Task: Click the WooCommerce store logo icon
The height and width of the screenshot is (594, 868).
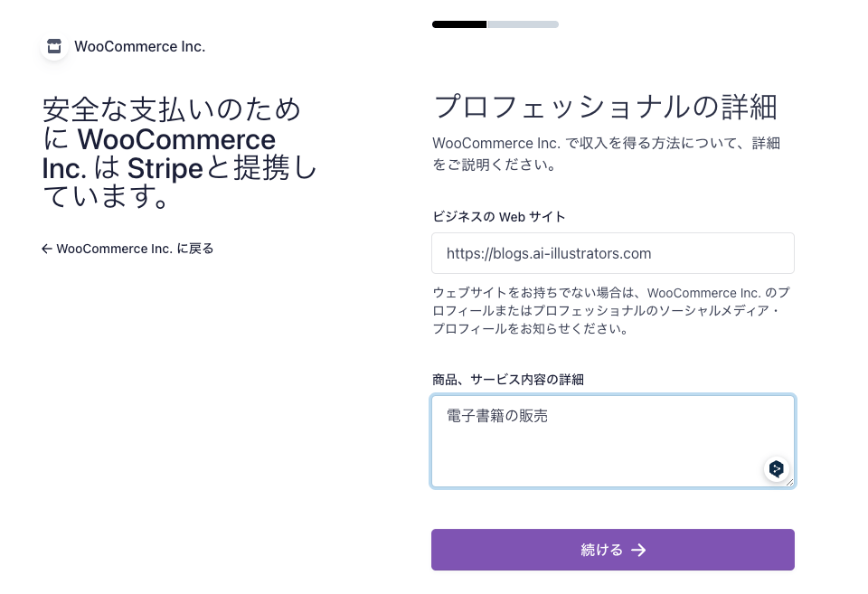Action: 54,46
